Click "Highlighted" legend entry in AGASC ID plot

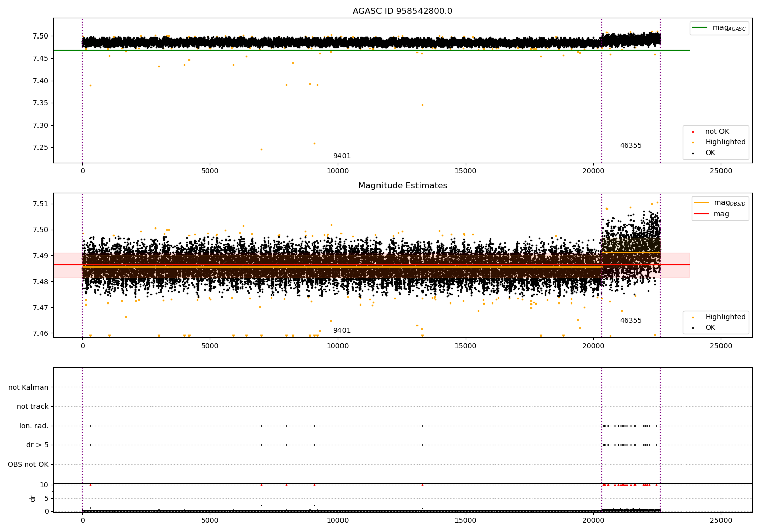tap(726, 142)
